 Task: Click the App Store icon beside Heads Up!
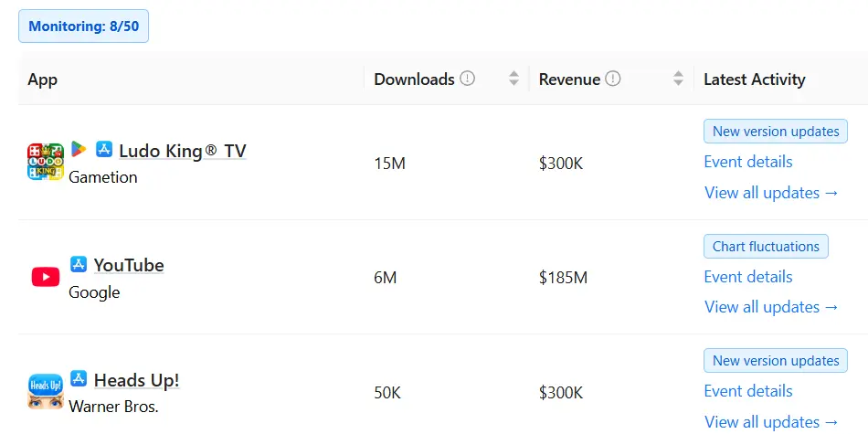(79, 378)
